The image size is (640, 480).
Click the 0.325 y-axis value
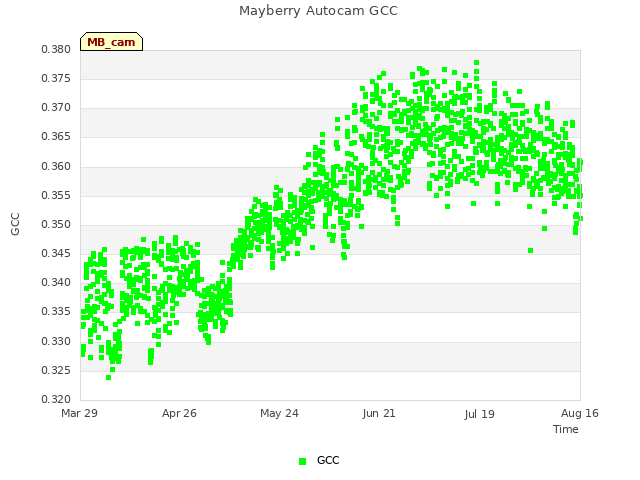[x=56, y=370]
